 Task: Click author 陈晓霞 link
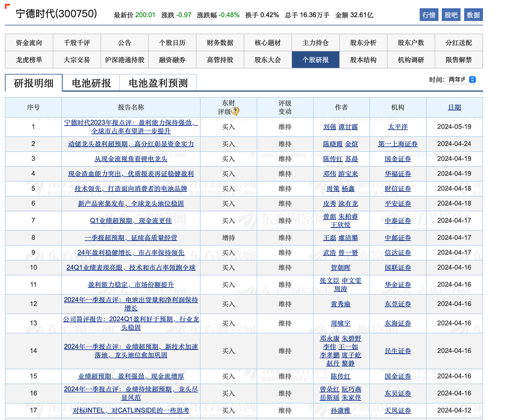point(333,144)
